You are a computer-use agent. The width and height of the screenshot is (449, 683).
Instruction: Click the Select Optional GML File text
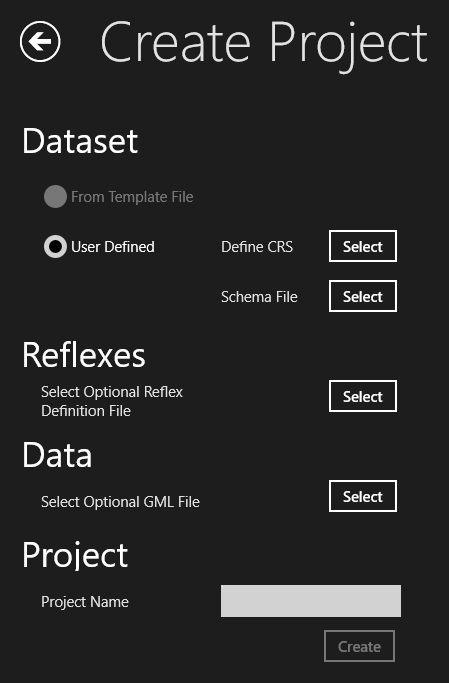120,502
